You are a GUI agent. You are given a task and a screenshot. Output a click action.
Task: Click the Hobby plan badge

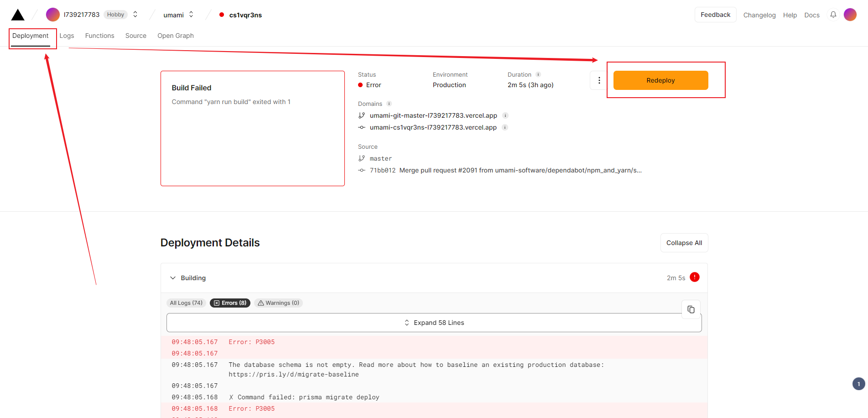(x=115, y=15)
